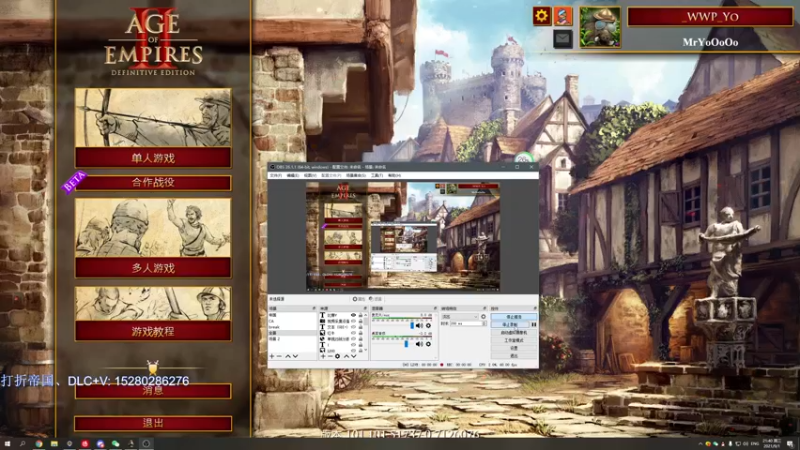Open 多人游戏 multiplayer menu
800x450 pixels.
[153, 267]
